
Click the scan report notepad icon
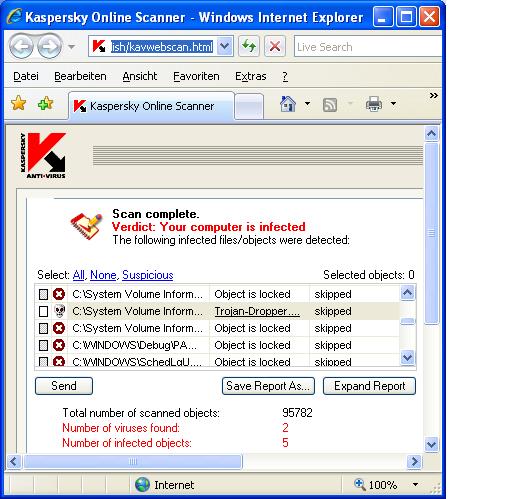[86, 226]
